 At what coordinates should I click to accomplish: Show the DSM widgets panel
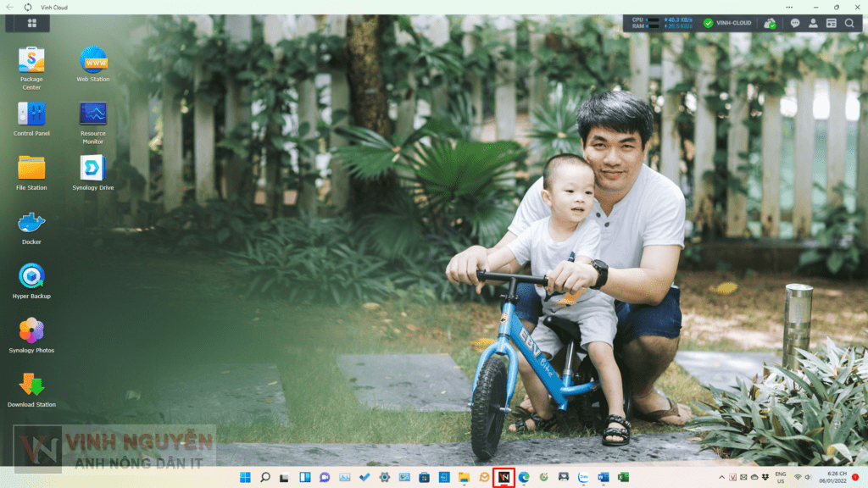point(832,24)
